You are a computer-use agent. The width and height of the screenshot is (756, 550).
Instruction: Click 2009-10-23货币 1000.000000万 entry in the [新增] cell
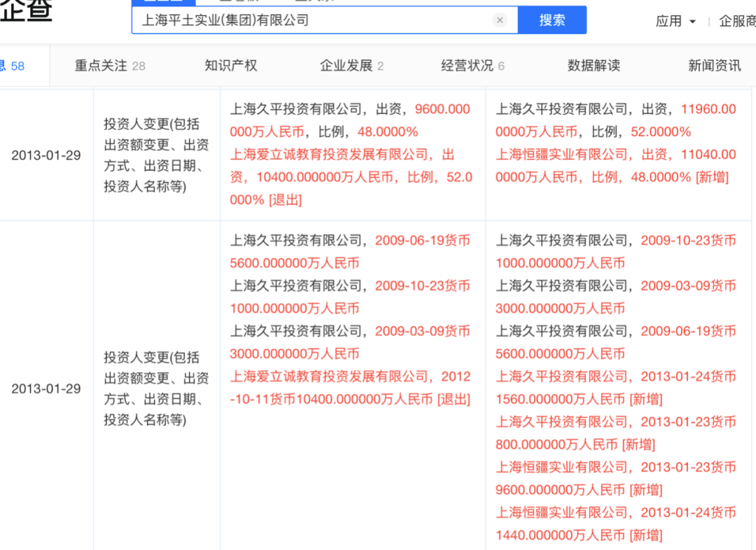click(616, 252)
